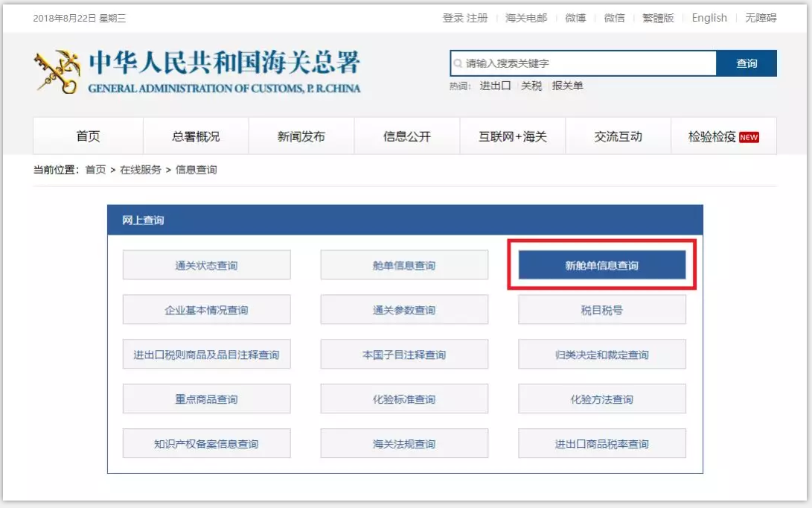
Task: Open the 互联网+海关 tab
Action: coord(513,136)
